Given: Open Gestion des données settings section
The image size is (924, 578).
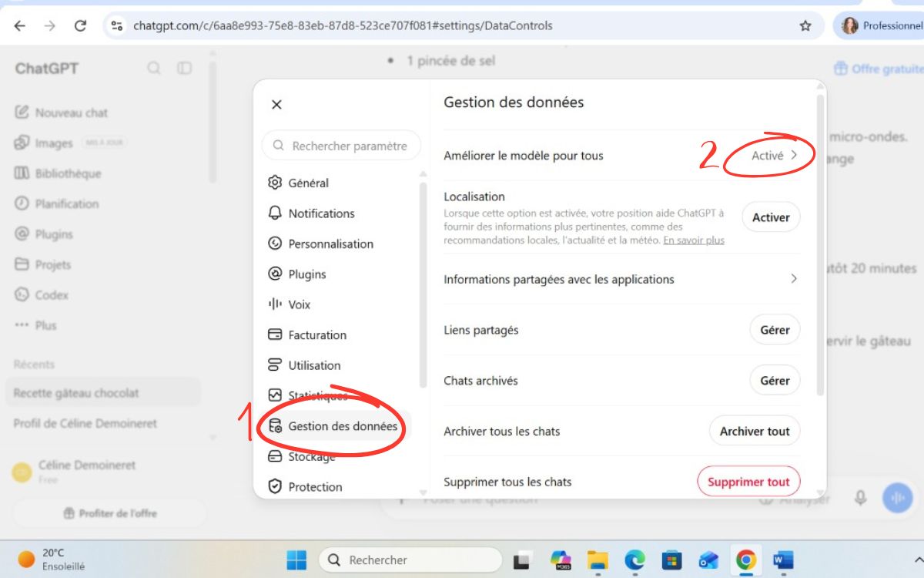Looking at the screenshot, I should (336, 426).
